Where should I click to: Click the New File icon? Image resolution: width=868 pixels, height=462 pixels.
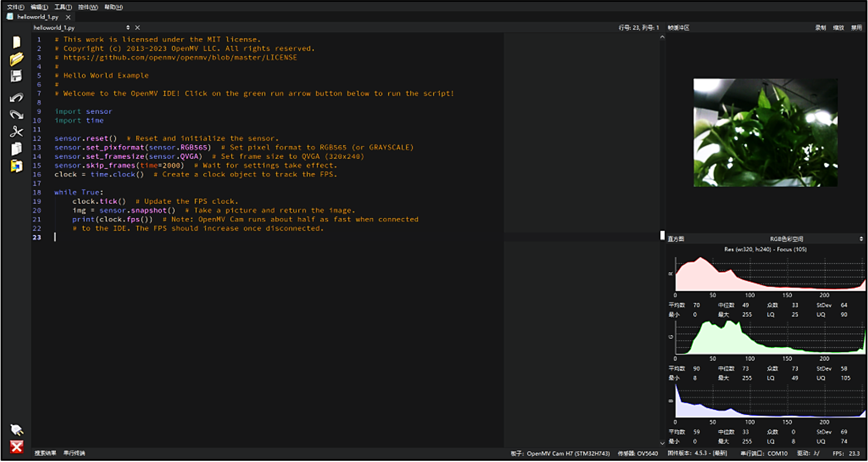tap(16, 42)
